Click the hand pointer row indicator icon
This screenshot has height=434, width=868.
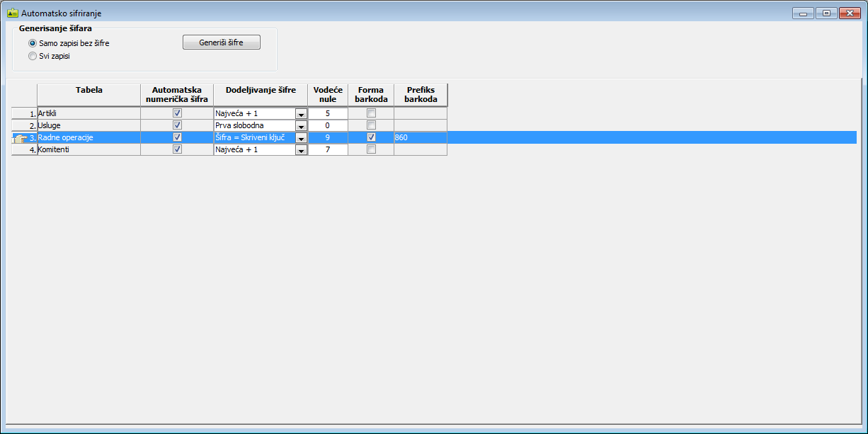pyautogui.click(x=20, y=138)
